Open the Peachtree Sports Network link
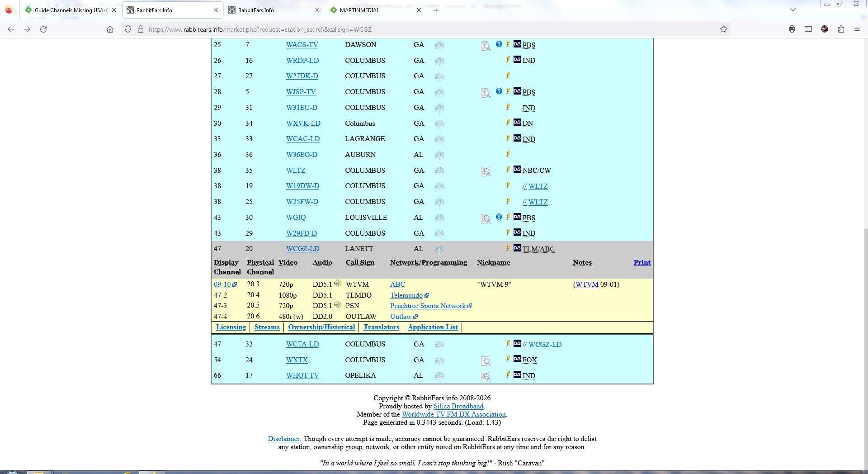 point(431,306)
